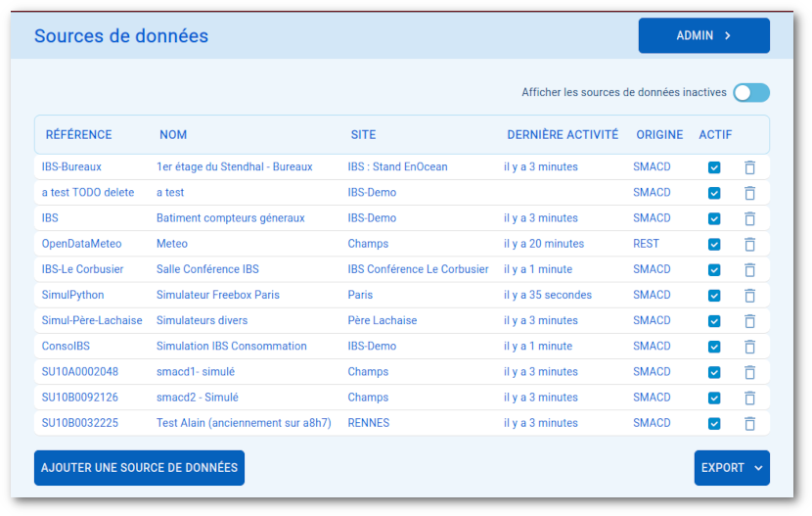Open the IBS reference data source link
The height and width of the screenshot is (516, 812).
click(x=50, y=218)
